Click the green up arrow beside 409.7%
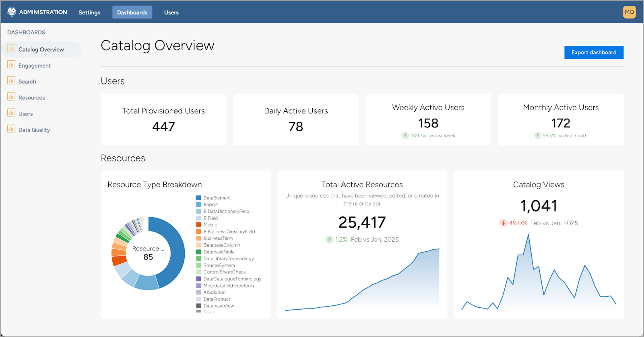The height and width of the screenshot is (337, 644). point(405,136)
